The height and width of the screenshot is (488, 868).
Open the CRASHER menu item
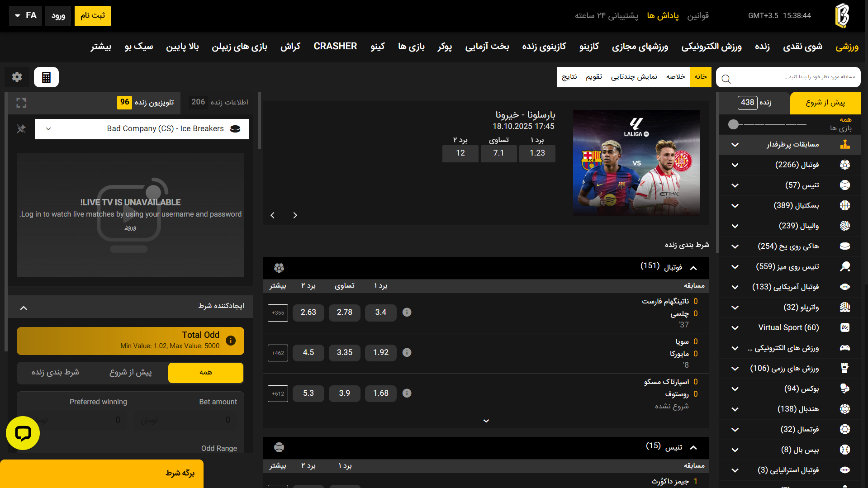point(335,47)
